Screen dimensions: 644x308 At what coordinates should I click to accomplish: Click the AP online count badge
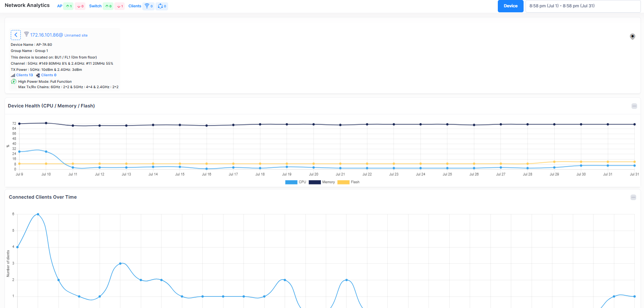68,6
